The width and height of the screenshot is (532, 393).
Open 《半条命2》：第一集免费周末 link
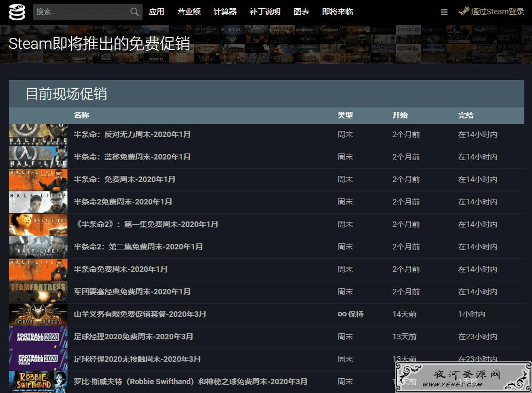click(146, 225)
